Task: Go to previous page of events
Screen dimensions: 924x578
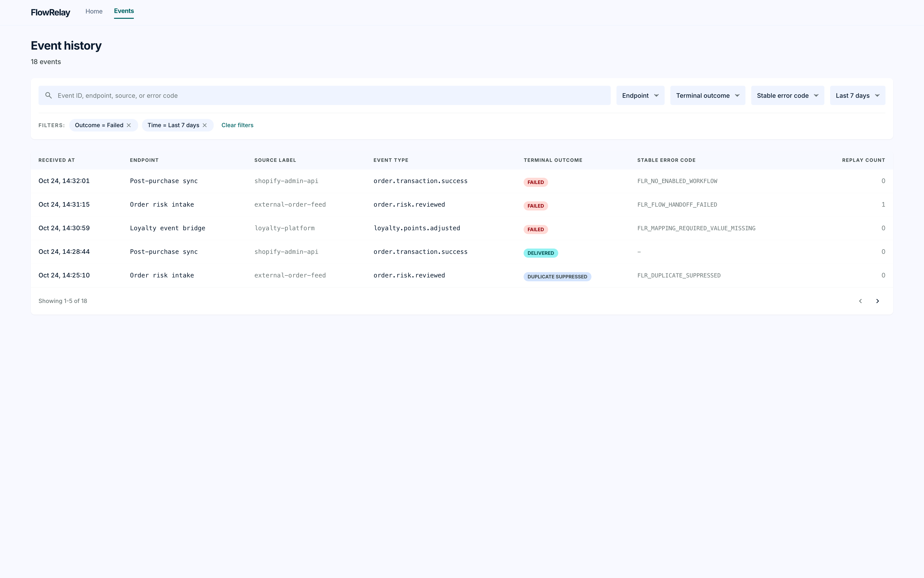Action: [x=860, y=301]
